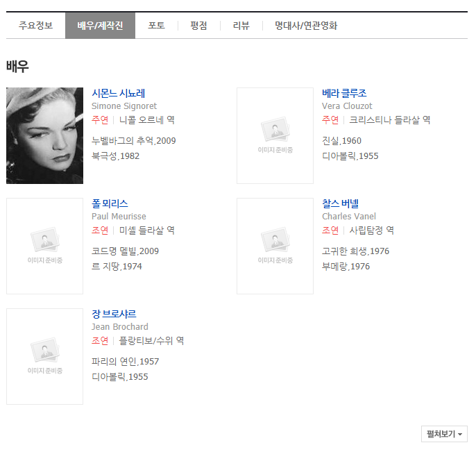Open actor link 장 브로샤르
Viewport: 476px width, 461px height.
coord(114,314)
